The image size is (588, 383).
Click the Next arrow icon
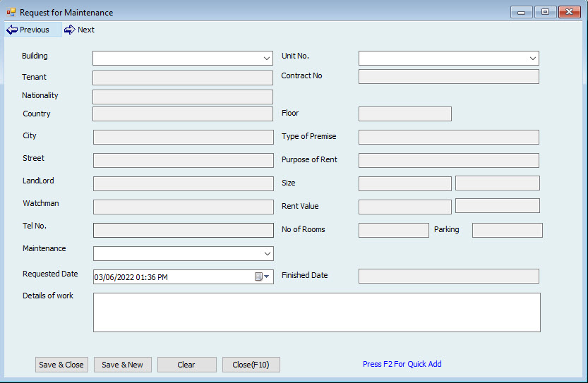(x=69, y=30)
